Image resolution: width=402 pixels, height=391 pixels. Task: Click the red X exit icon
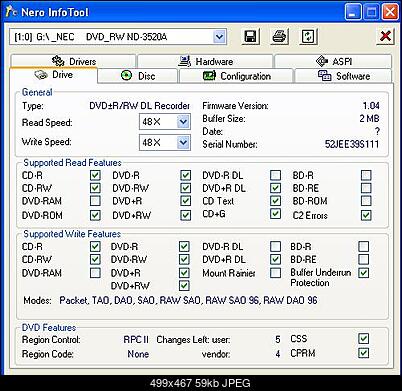pyautogui.click(x=386, y=36)
